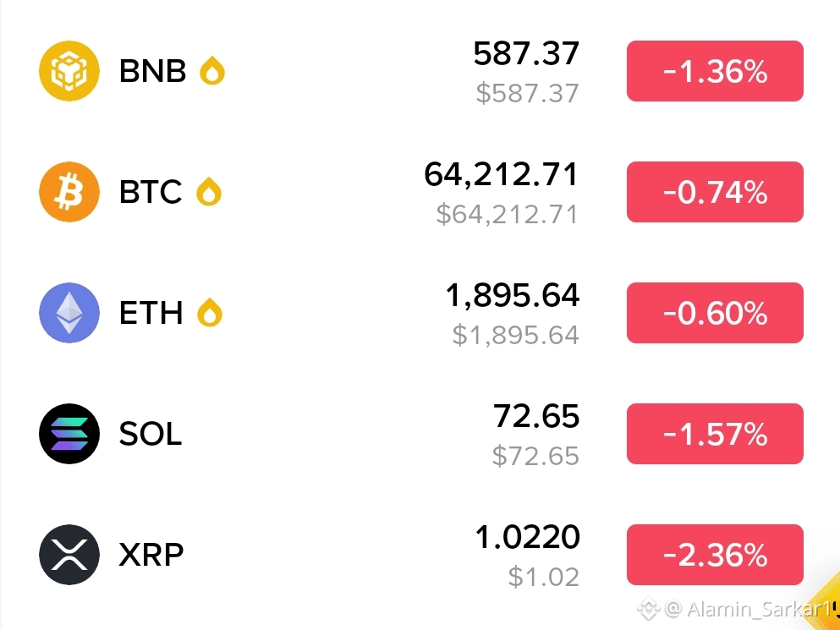The height and width of the screenshot is (630, 840).
Task: Tap the -0.74% change badge
Action: point(715,192)
